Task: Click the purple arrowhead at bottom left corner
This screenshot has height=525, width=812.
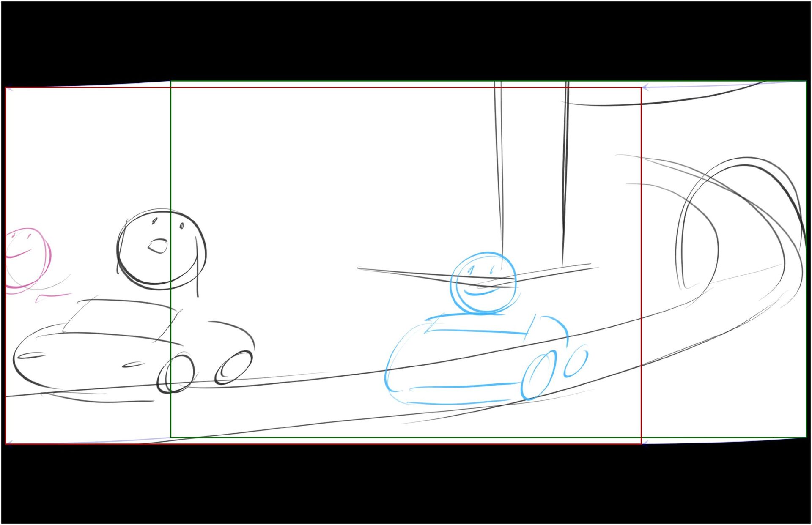Action: [9, 443]
